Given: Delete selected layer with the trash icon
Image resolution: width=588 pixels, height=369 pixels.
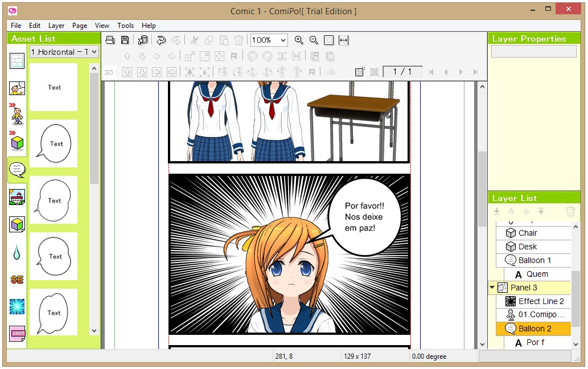Looking at the screenshot, I should (x=570, y=211).
